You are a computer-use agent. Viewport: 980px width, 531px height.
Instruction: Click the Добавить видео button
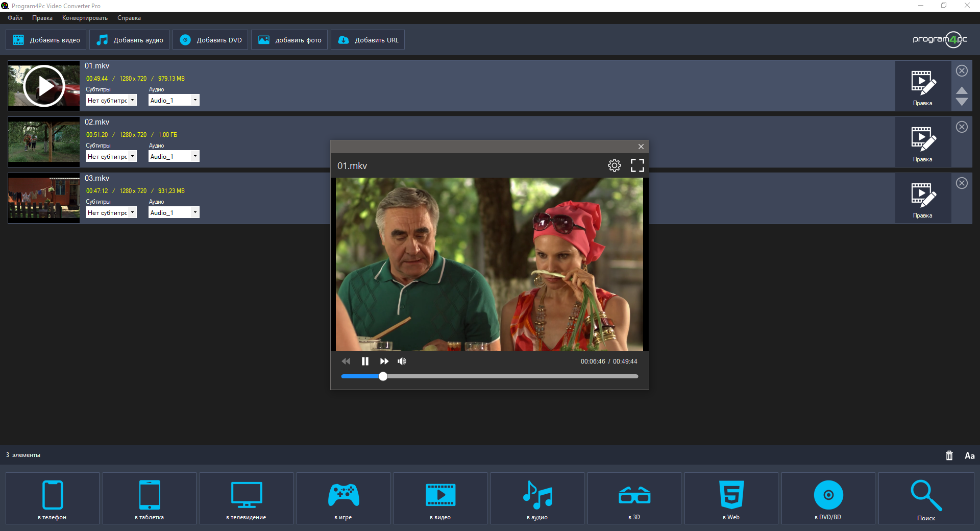tap(46, 40)
